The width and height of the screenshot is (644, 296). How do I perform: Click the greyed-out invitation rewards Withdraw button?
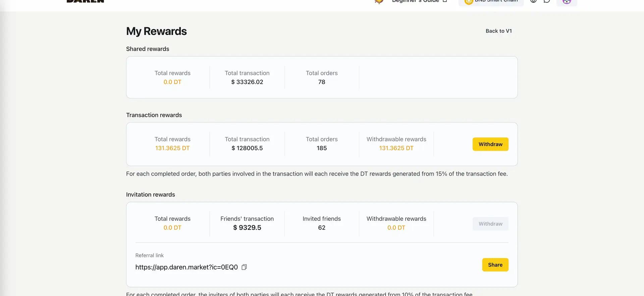(x=490, y=224)
